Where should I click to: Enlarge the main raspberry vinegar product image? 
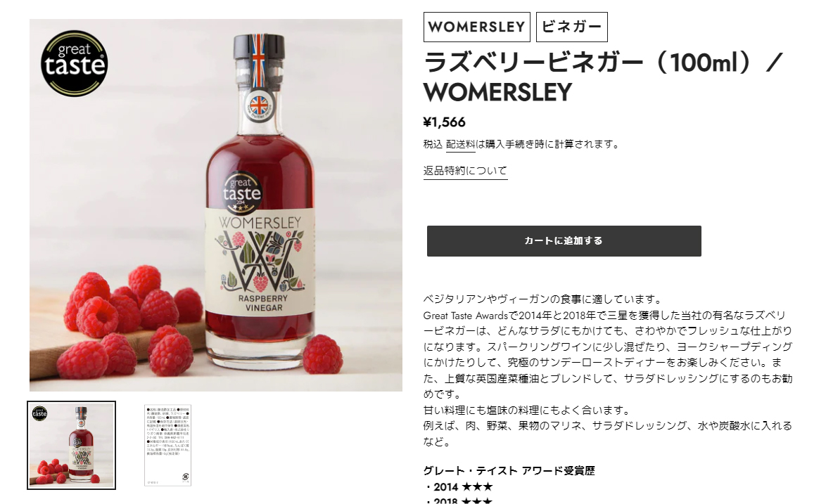tap(216, 205)
